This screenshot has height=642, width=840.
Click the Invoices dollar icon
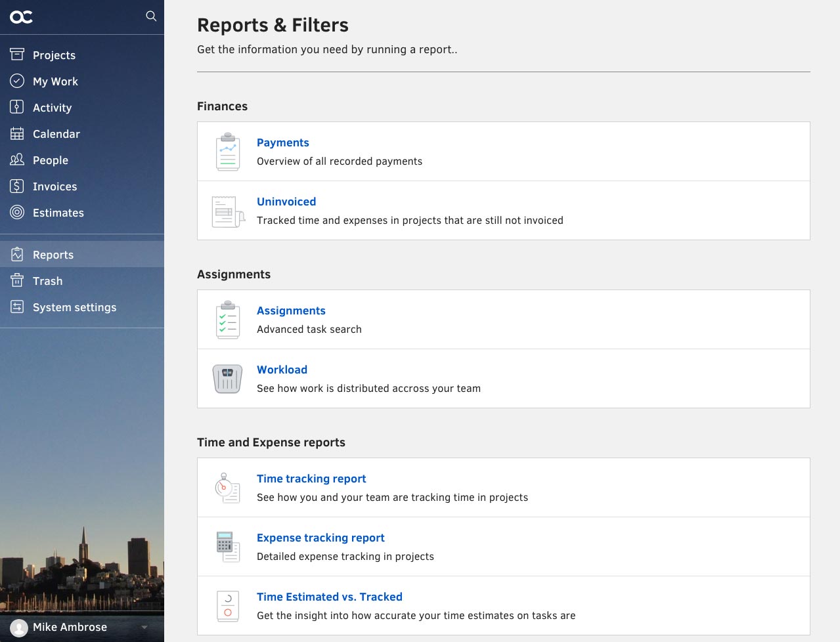point(17,186)
